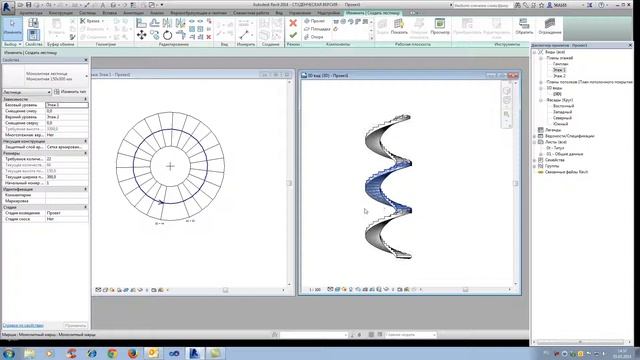Open Firefox from the taskbar
Image resolution: width=640 pixels, height=360 pixels.
pos(133,353)
